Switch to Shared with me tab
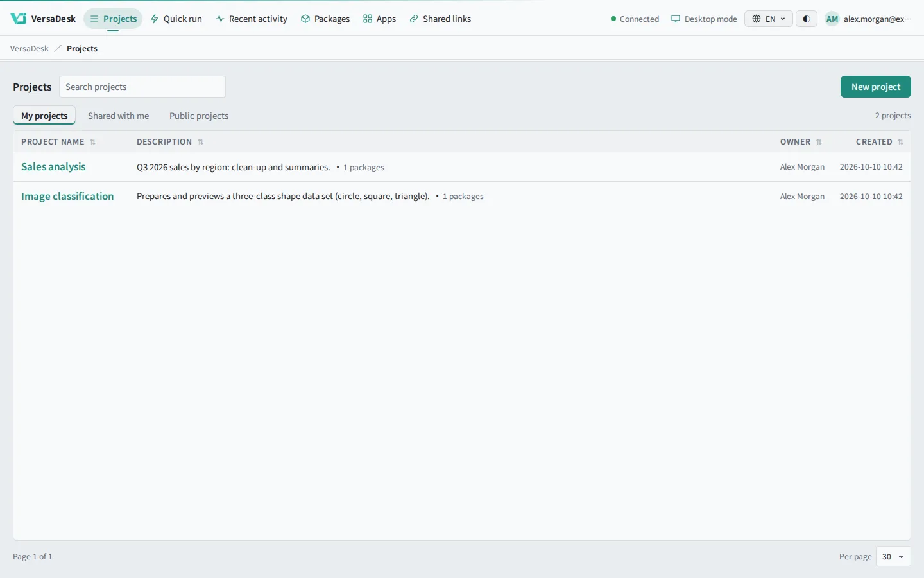The height and width of the screenshot is (578, 924). tap(118, 116)
